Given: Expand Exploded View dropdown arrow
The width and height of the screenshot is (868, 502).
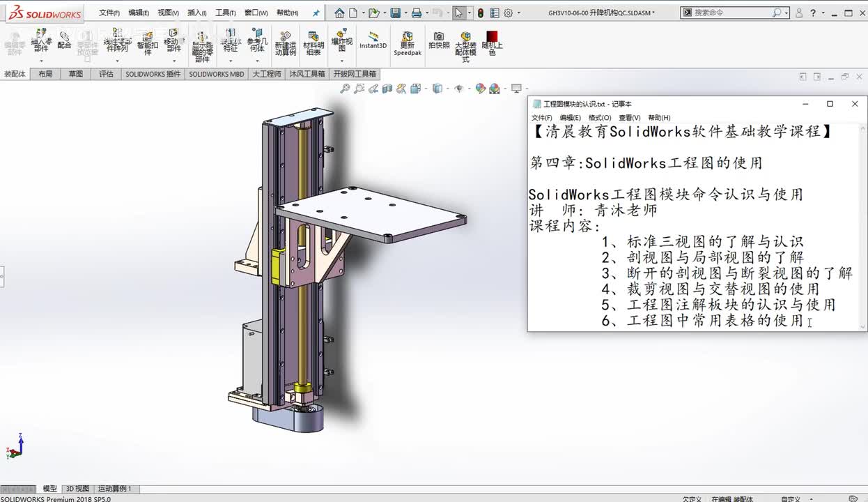Looking at the screenshot, I should tap(341, 60).
